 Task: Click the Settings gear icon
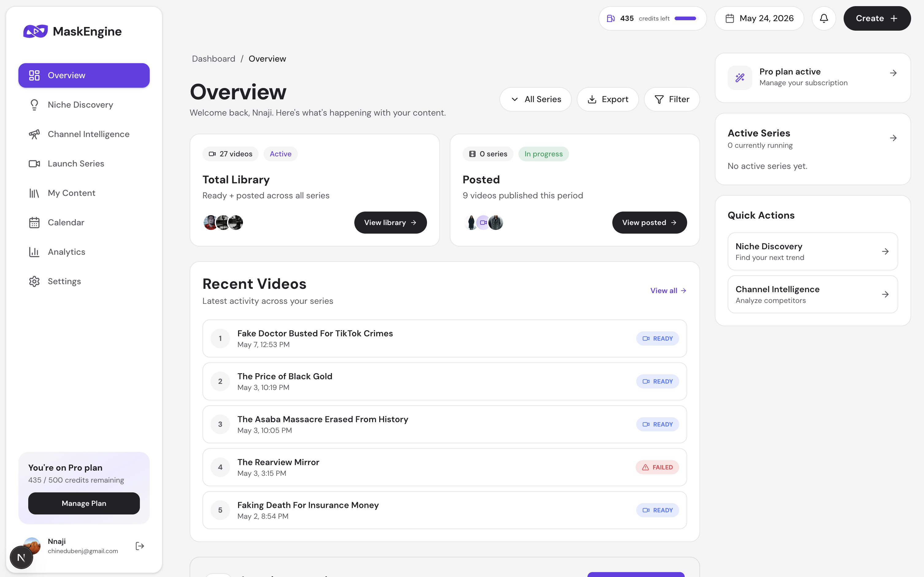point(34,281)
